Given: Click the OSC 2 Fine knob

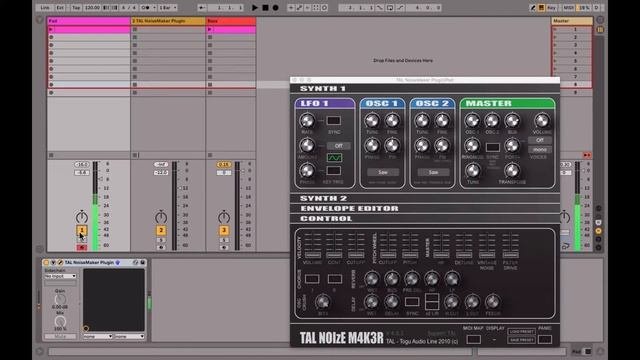Looking at the screenshot, I should tap(442, 120).
